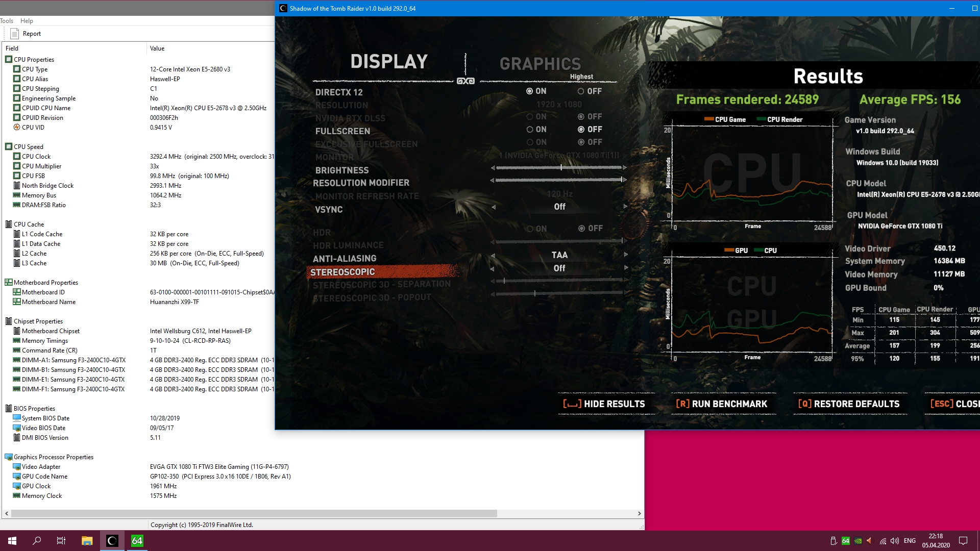
Task: Turn DirectX 12 off
Action: (581, 91)
